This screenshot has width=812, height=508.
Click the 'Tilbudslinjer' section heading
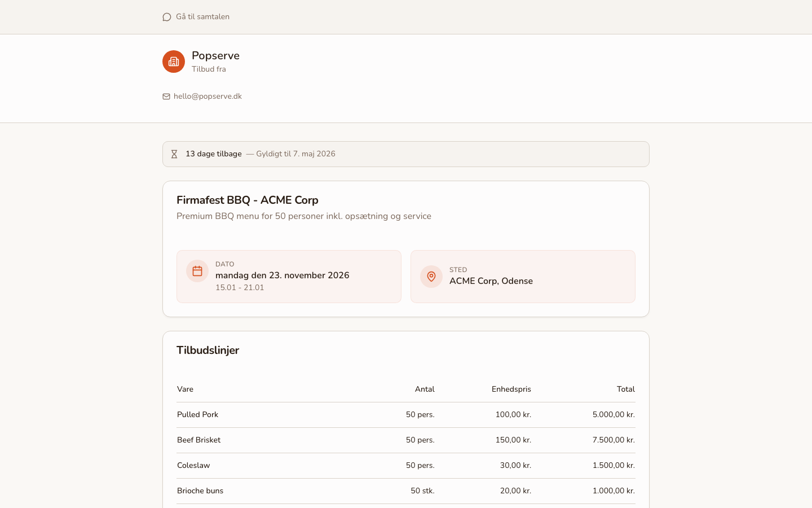[x=208, y=351]
